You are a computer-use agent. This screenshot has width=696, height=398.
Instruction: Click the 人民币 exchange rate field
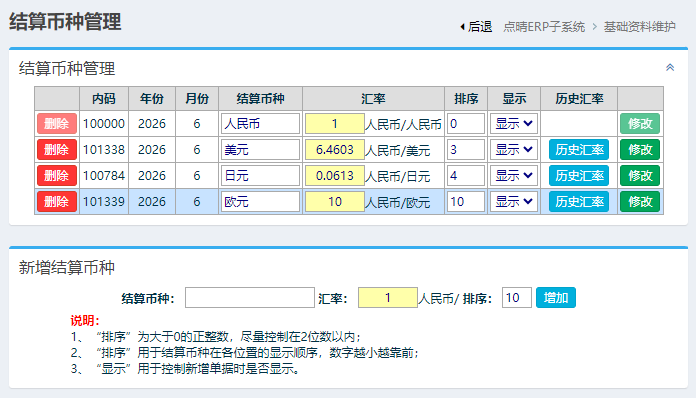(x=335, y=123)
